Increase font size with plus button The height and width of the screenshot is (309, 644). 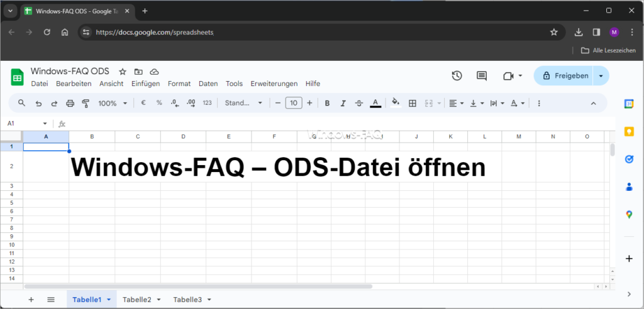click(x=309, y=103)
